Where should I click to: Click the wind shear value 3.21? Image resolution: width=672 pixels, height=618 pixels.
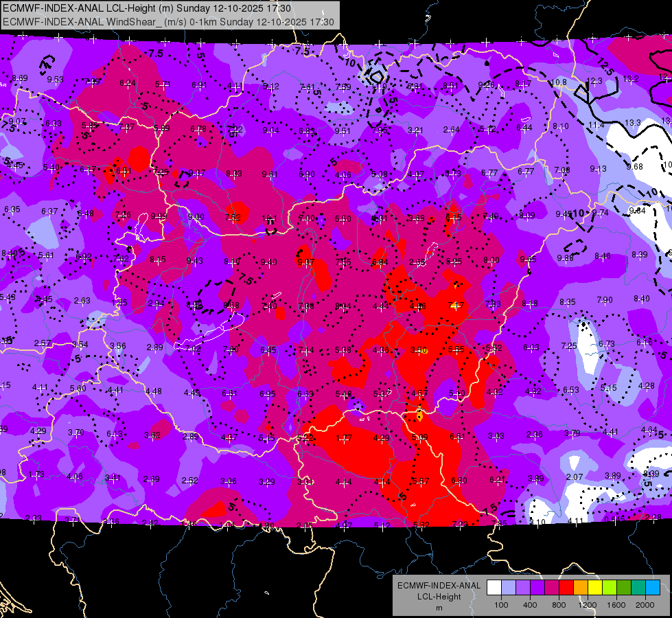415,130
